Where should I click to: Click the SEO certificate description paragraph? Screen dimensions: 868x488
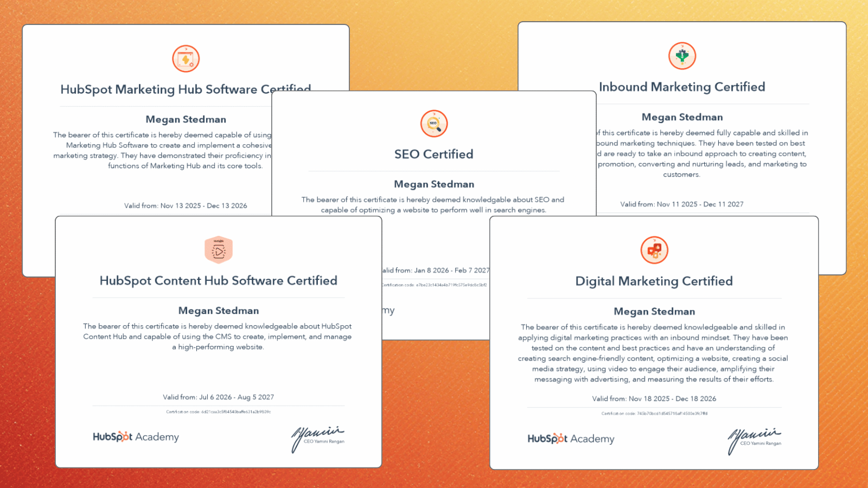click(433, 205)
